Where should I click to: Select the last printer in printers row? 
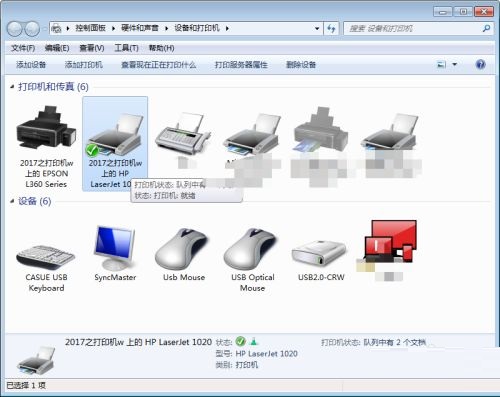point(389,132)
